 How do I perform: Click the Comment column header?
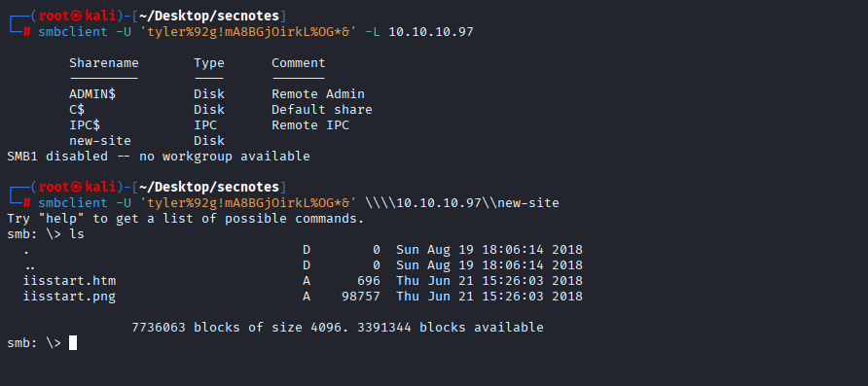[299, 63]
